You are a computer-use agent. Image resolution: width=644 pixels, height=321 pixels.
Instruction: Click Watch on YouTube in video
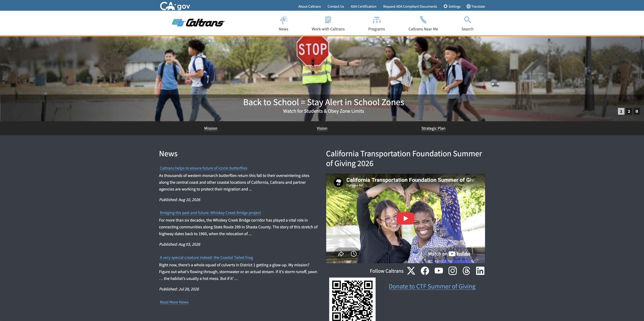point(449,254)
